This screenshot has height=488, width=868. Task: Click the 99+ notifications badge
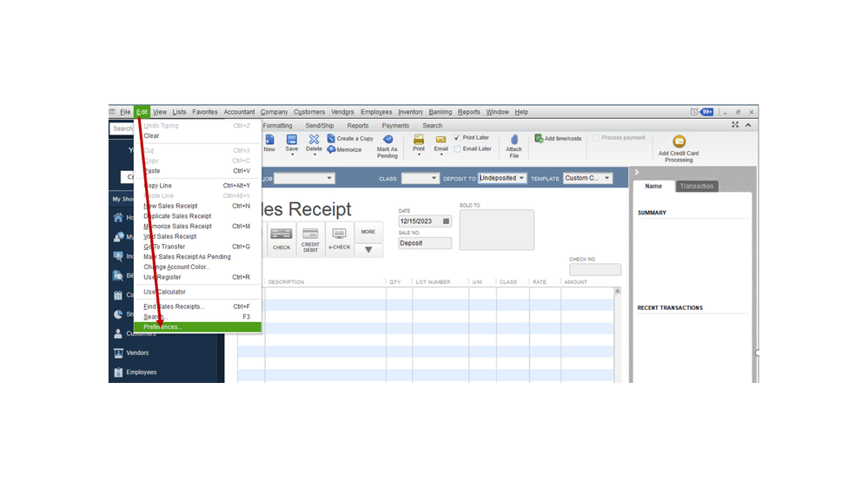(x=707, y=112)
